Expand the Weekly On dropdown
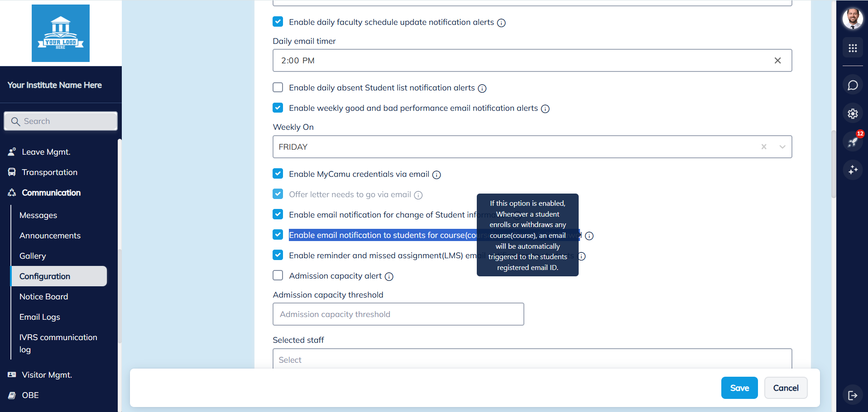 (783, 147)
